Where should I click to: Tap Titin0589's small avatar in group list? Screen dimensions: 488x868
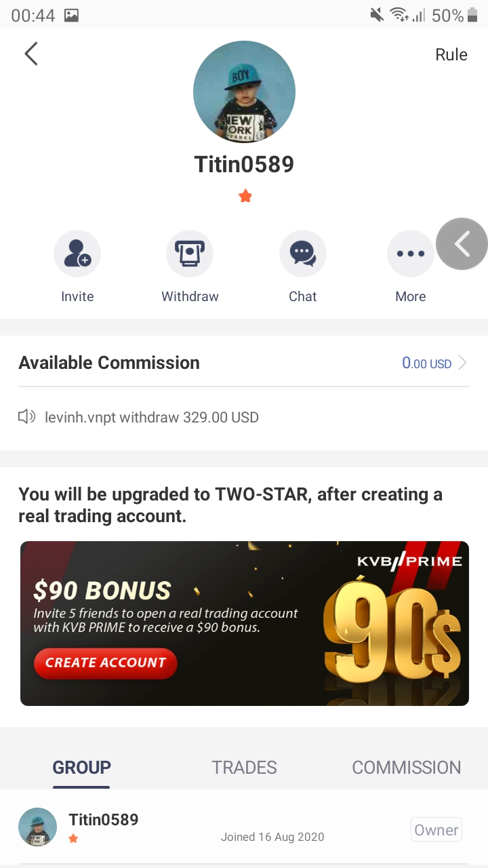point(37,827)
